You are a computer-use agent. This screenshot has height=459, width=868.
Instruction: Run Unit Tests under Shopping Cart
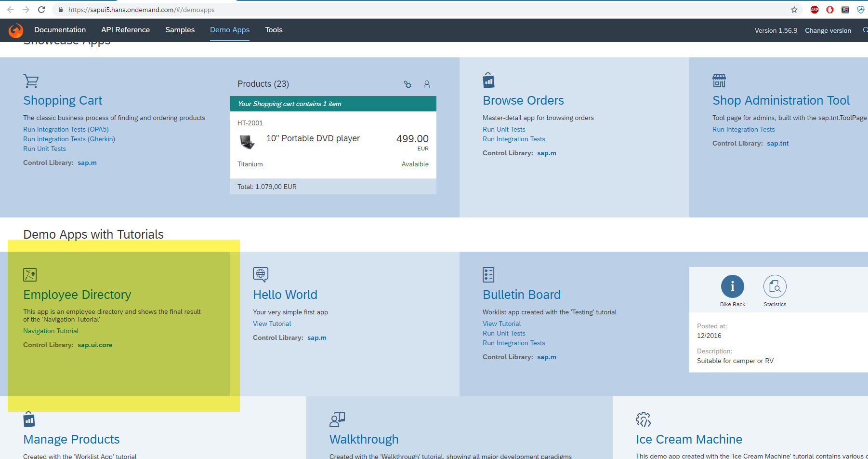[44, 148]
